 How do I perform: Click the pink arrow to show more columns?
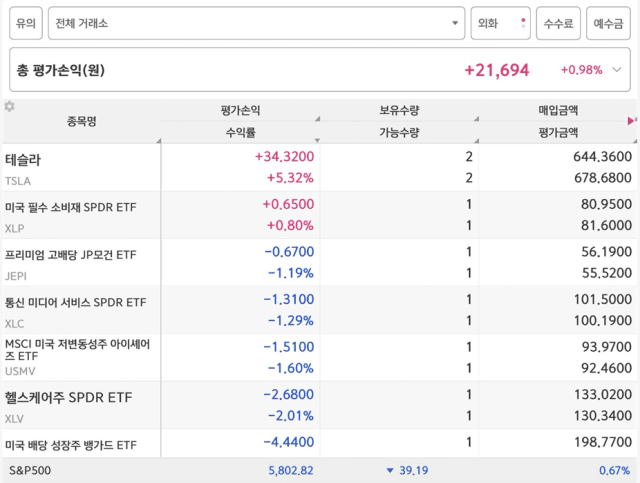[x=631, y=120]
